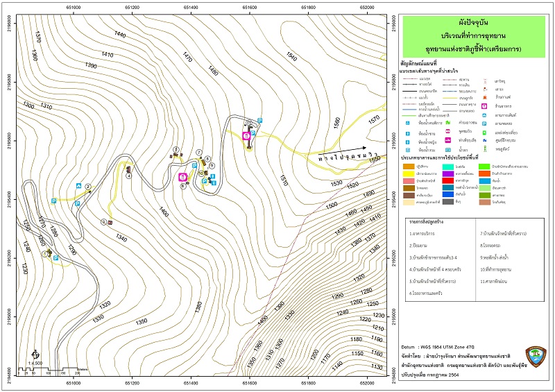This screenshot has height=392, width=555.
Task: Click the restaurant symbol in the legend
Action: pos(484,106)
